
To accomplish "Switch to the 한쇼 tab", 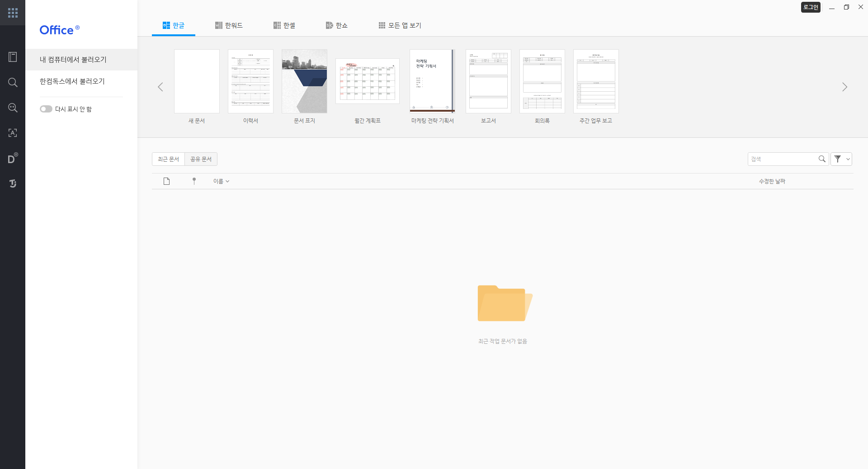I will pos(337,25).
